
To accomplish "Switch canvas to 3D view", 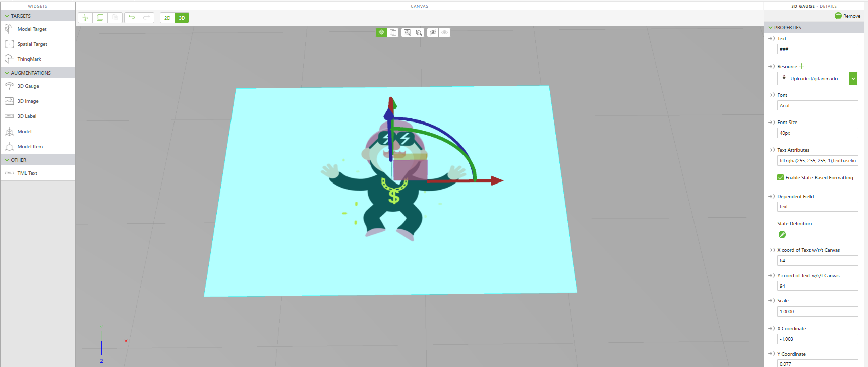I will [182, 18].
